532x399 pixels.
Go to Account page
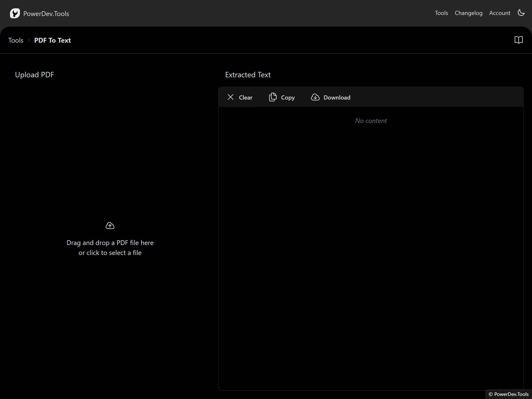(x=500, y=13)
